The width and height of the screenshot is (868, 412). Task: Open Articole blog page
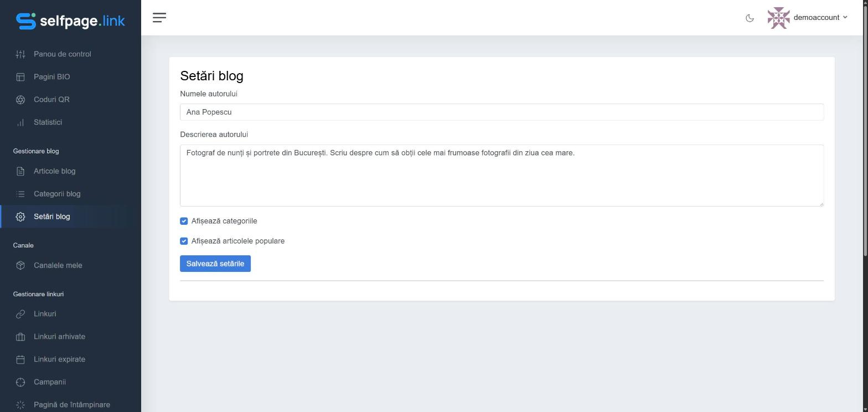pos(70,171)
